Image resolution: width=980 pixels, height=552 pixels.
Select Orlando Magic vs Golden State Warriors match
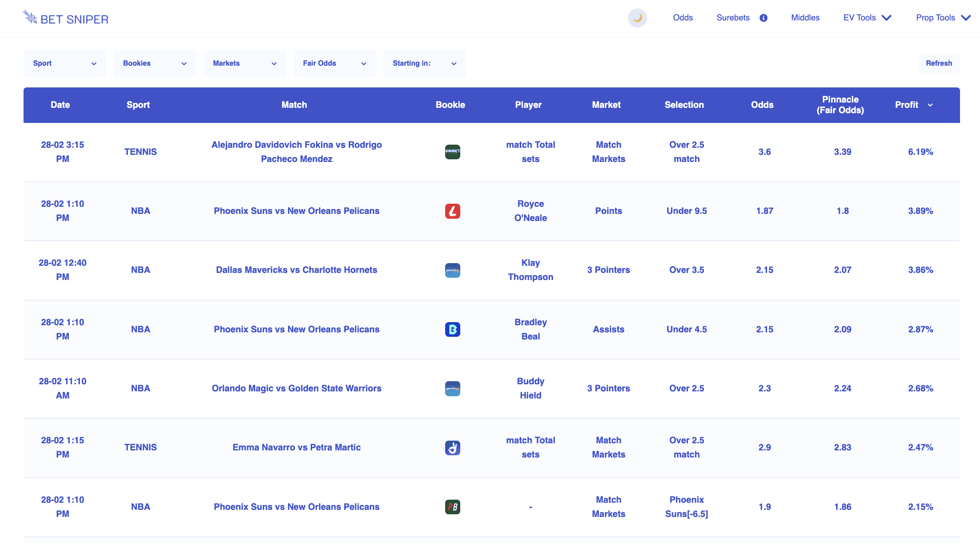coord(296,388)
